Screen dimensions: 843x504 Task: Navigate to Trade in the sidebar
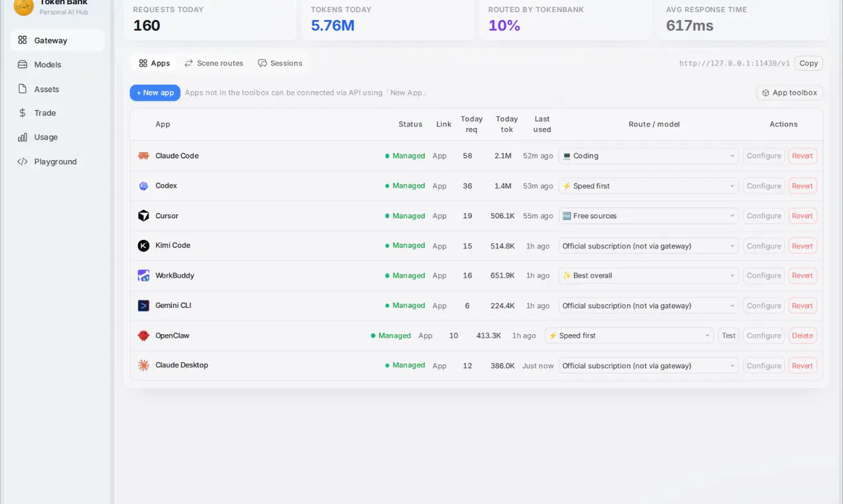(x=58, y=113)
